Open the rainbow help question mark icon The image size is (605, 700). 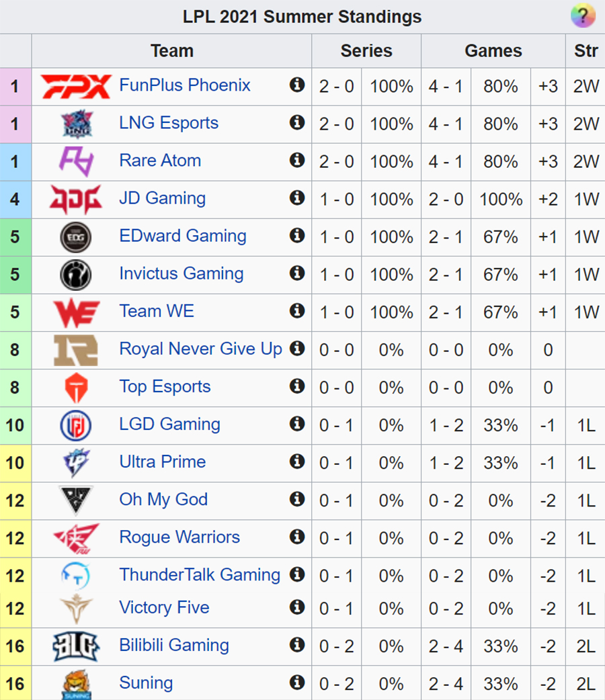(583, 15)
